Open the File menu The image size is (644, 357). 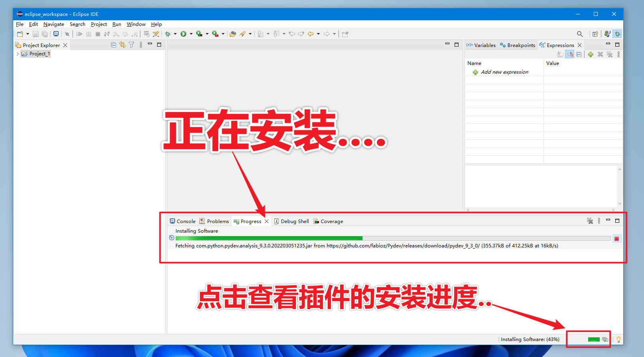[x=20, y=24]
